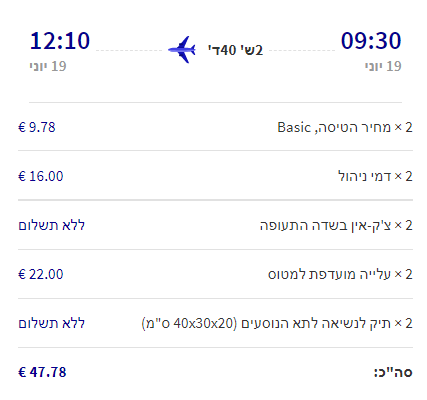
Task: Click the € 47.78 total amount
Action: pos(42,372)
